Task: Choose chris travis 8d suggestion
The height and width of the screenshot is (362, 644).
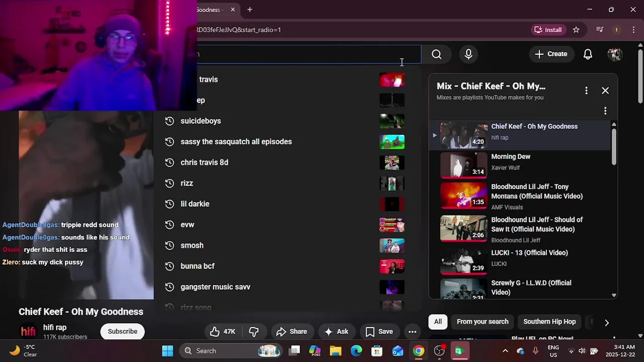Action: pos(284,162)
